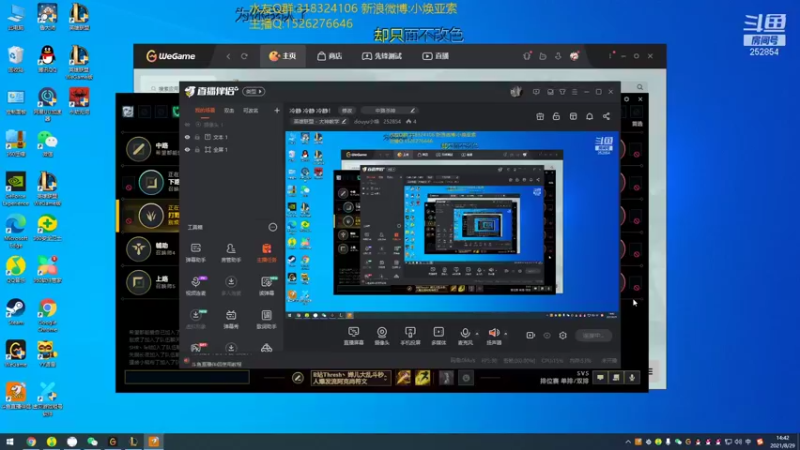
Task: Add 多媒体 media source
Action: 439,336
